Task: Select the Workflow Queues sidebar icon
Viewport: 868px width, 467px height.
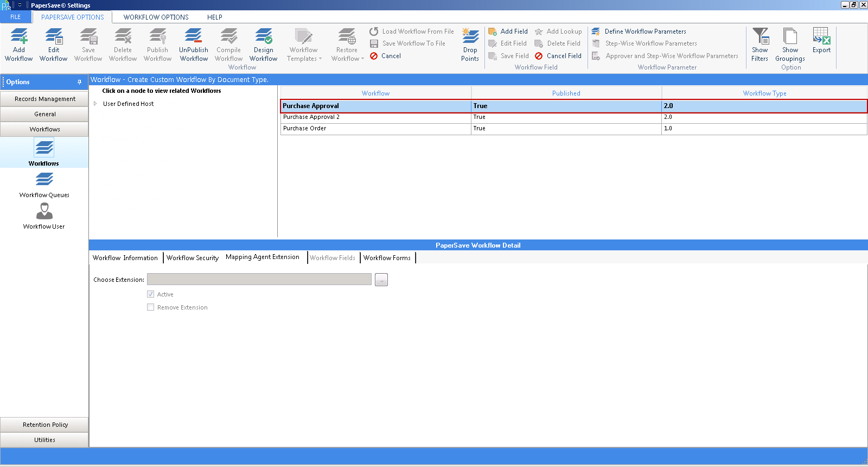Action: coord(44,184)
